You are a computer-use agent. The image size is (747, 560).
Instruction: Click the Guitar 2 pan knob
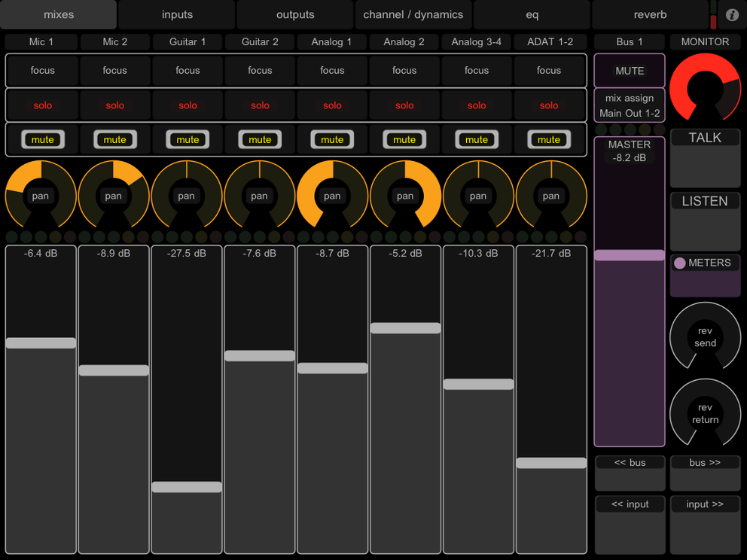[260, 196]
